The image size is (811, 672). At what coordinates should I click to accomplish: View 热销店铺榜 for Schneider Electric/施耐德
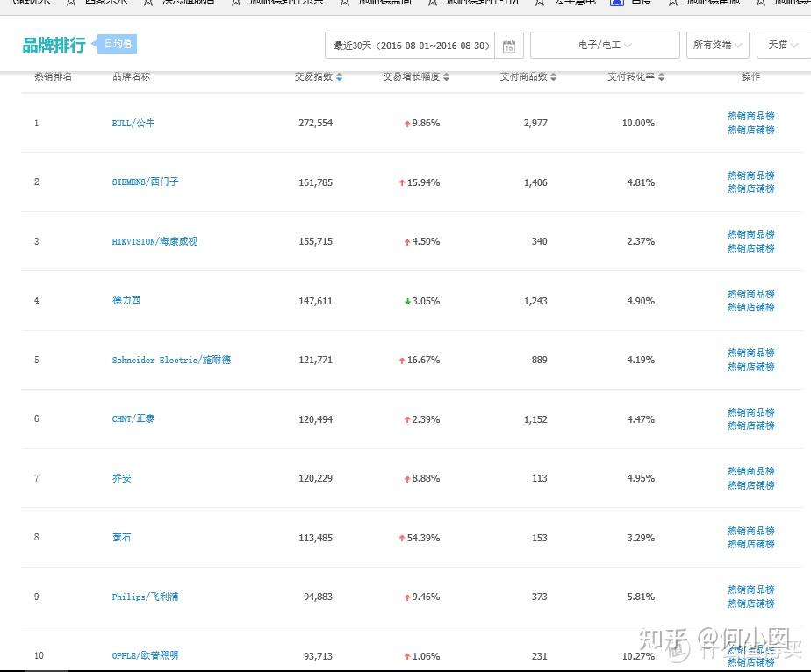coord(751,367)
